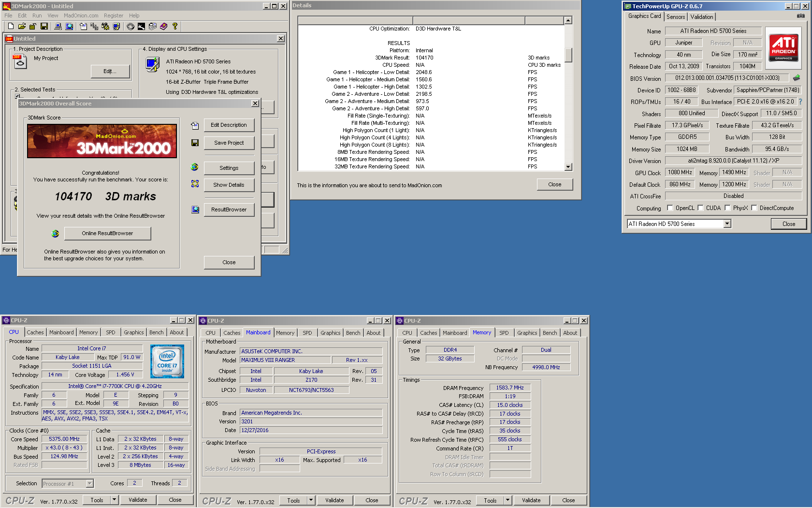Toggle the OpenCL checkbox in GPU-Z
Image resolution: width=812 pixels, height=508 pixels.
(670, 208)
